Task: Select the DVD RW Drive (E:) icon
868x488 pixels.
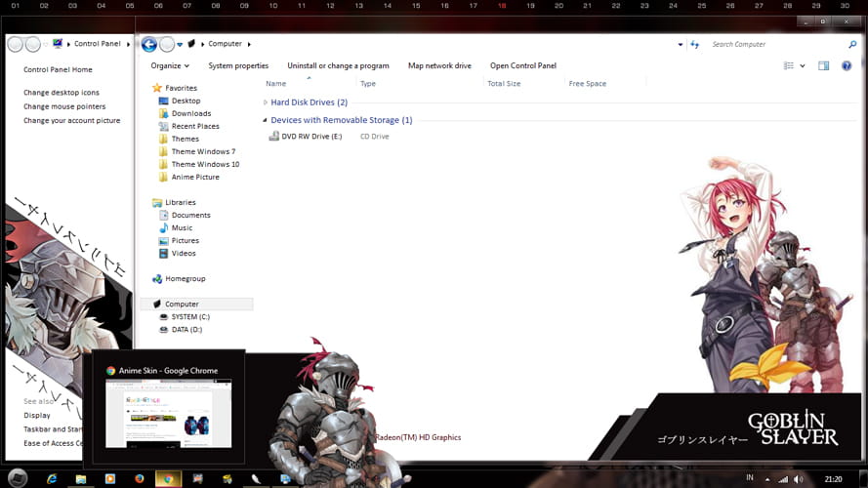Action: coord(274,137)
